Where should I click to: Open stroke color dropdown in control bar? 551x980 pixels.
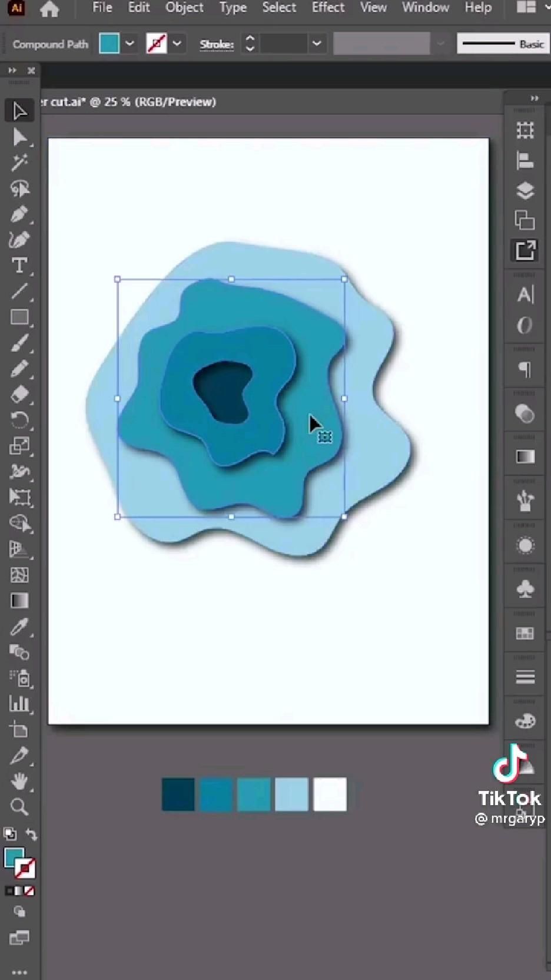(177, 44)
